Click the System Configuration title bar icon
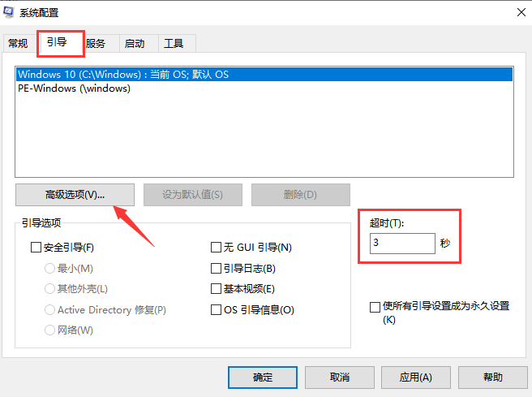The image size is (532, 397). 12,13
